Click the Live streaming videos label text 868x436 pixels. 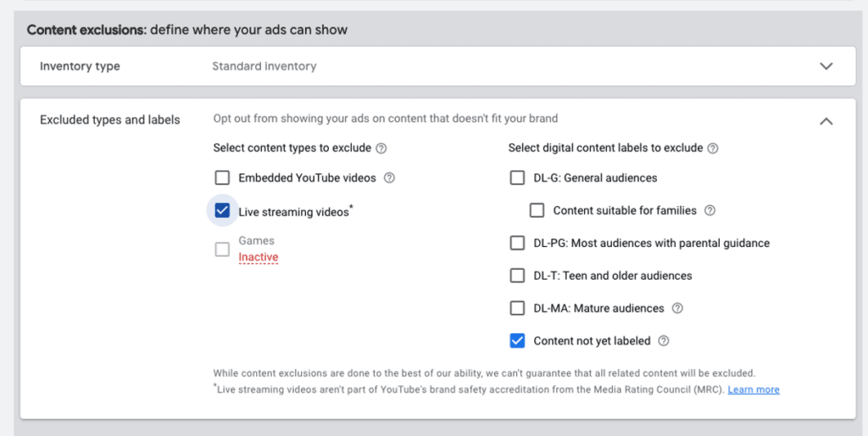click(x=296, y=211)
